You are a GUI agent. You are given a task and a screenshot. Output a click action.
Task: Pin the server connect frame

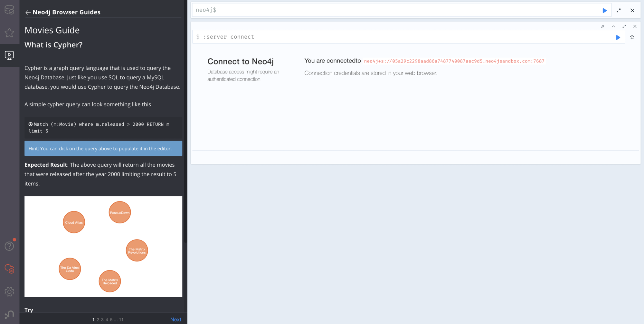[602, 26]
